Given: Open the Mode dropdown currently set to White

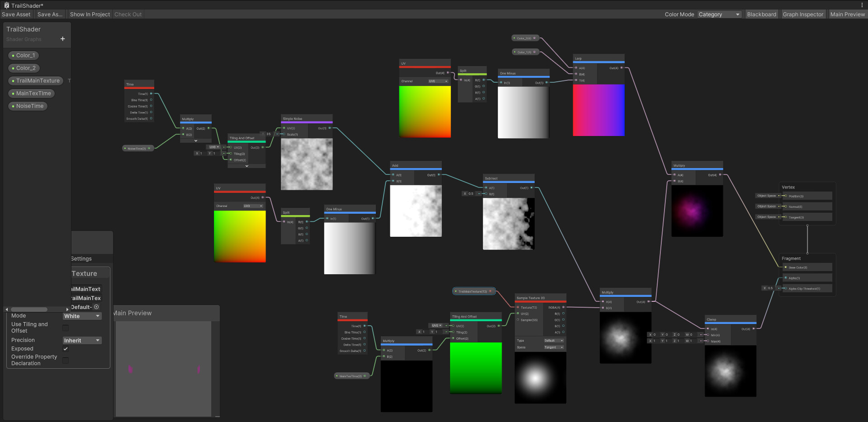Looking at the screenshot, I should (82, 316).
